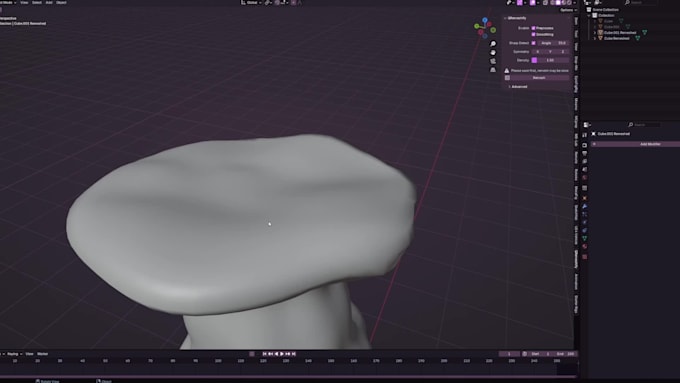Viewport: 680px width, 383px height.
Task: Expand Cube.001 Remeshed in outliner
Action: point(595,33)
